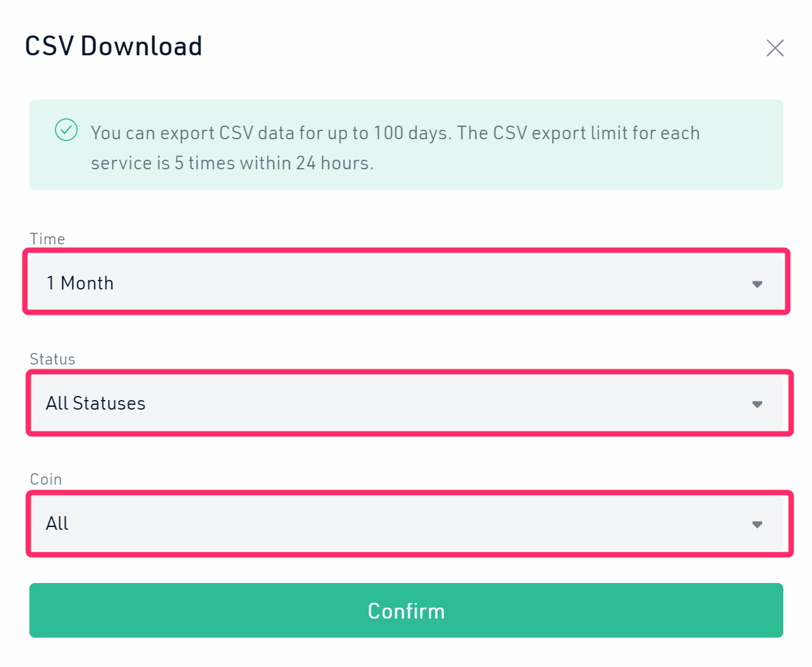The height and width of the screenshot is (667, 812).
Task: Click the Status field label
Action: pyautogui.click(x=53, y=359)
